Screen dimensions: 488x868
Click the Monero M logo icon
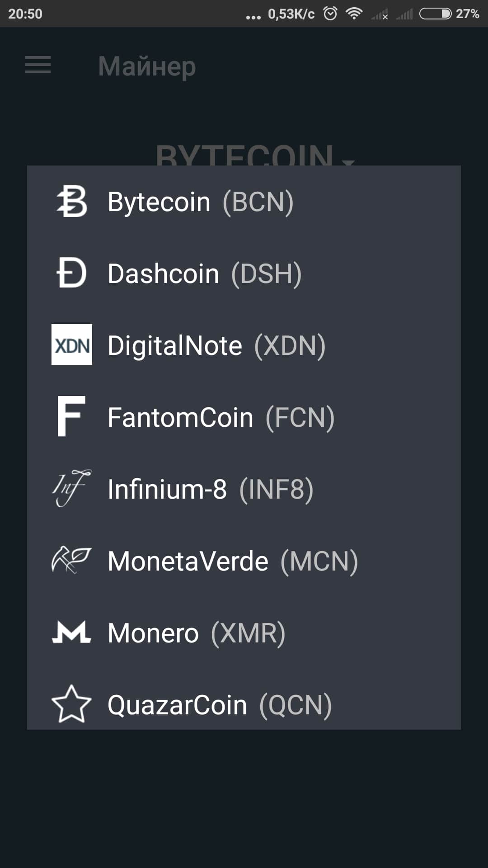click(71, 632)
